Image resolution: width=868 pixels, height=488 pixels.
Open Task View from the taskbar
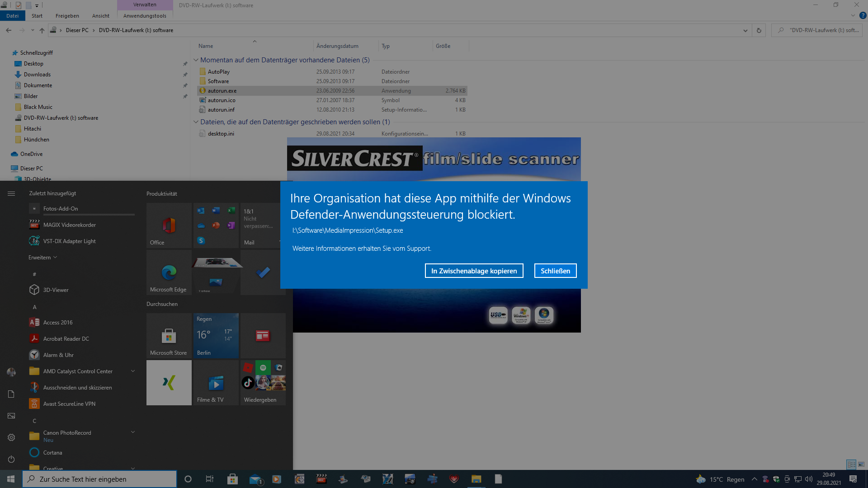[209, 479]
